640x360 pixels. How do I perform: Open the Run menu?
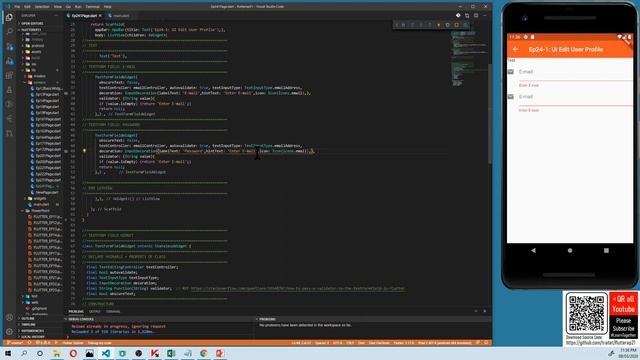(x=78, y=7)
